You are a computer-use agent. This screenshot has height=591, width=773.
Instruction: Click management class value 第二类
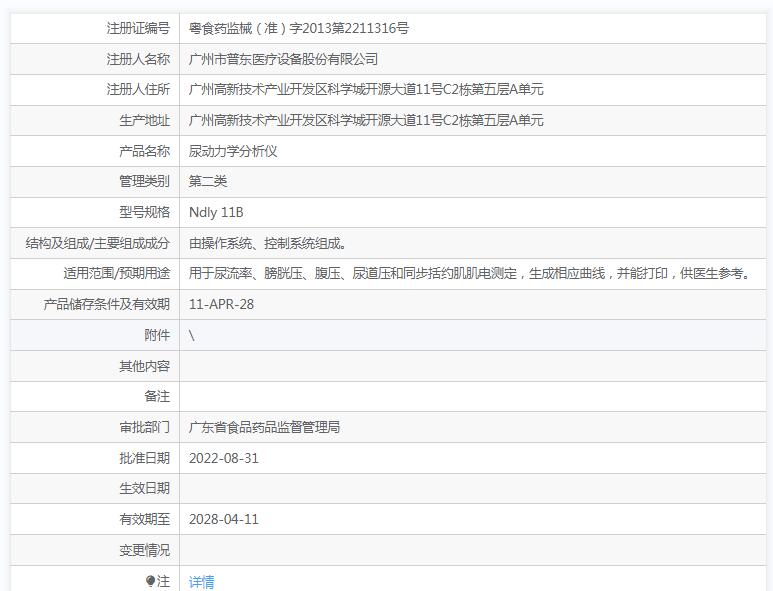208,181
